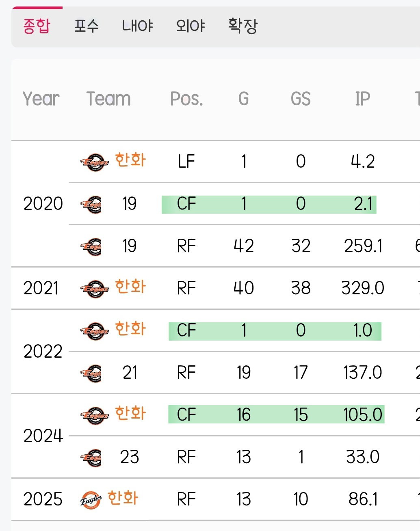Click Eagles logo in 2022 RF row
Viewport: 420px width, 531px height.
pos(91,373)
